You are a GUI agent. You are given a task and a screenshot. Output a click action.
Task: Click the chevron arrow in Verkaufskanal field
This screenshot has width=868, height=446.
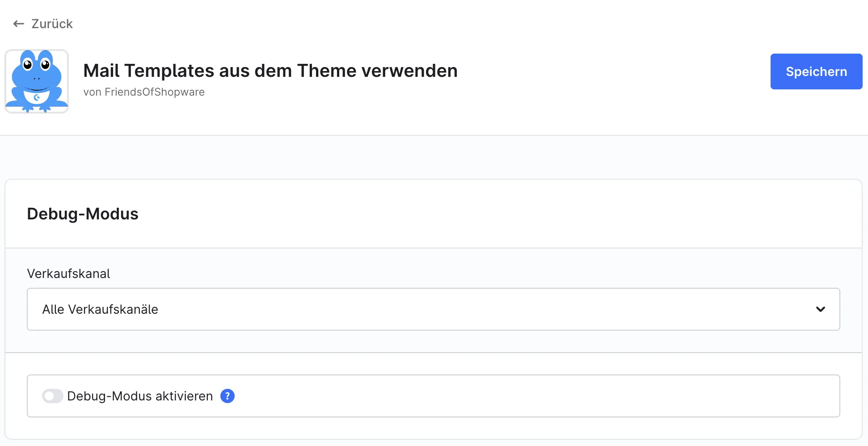821,309
